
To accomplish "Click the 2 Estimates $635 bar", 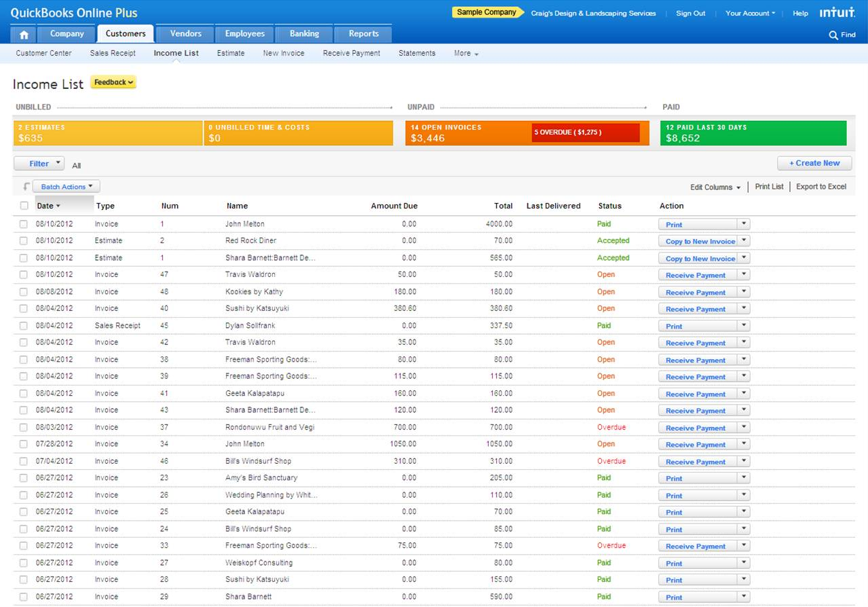I will point(108,133).
